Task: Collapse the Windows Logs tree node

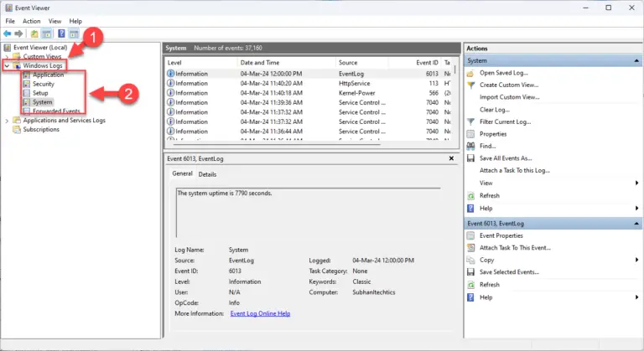Action: point(8,65)
